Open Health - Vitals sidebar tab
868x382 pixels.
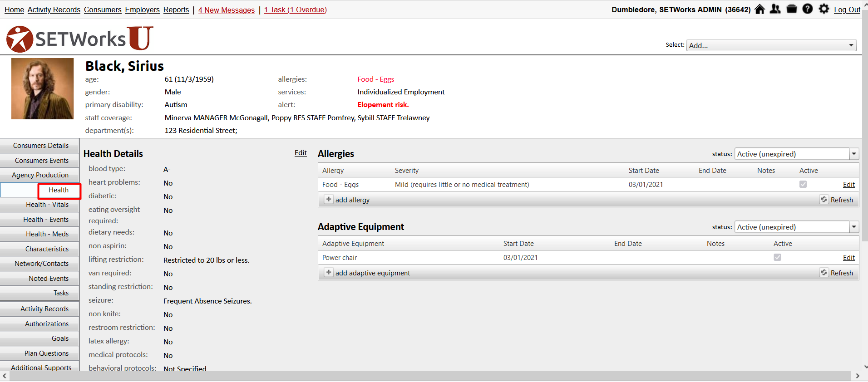pyautogui.click(x=39, y=205)
